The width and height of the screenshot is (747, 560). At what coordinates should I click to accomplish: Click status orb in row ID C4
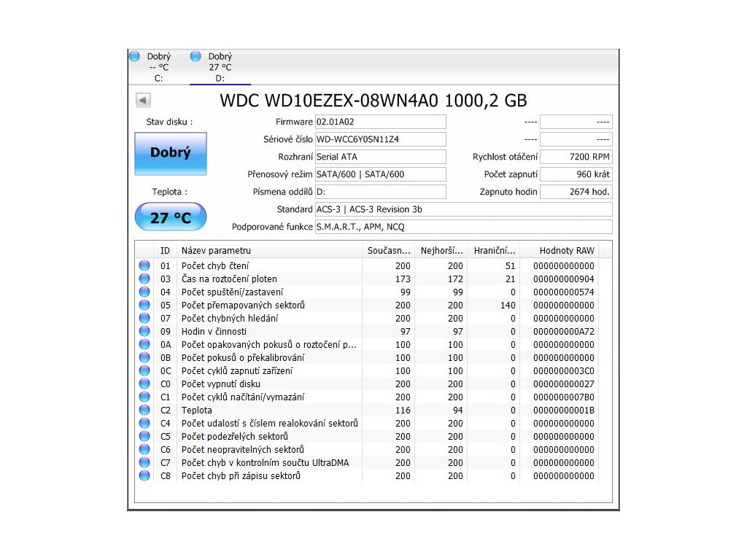pyautogui.click(x=144, y=423)
